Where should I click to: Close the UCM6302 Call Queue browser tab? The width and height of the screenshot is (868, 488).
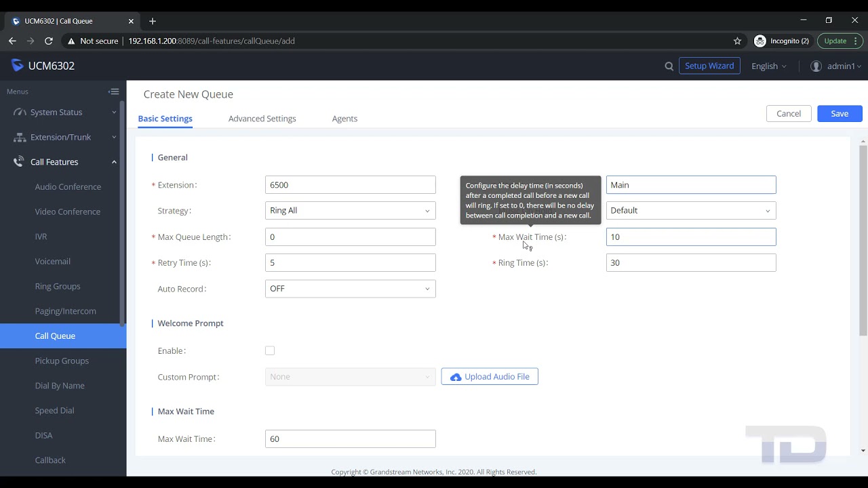pyautogui.click(x=131, y=21)
